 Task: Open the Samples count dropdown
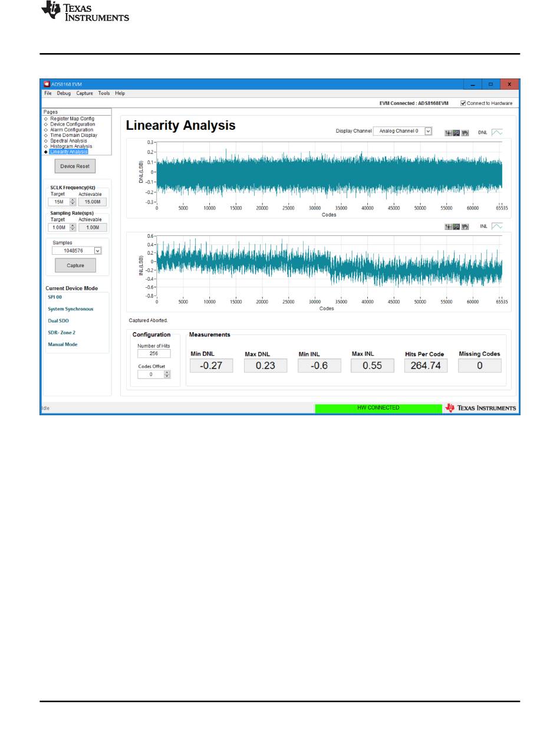click(77, 250)
